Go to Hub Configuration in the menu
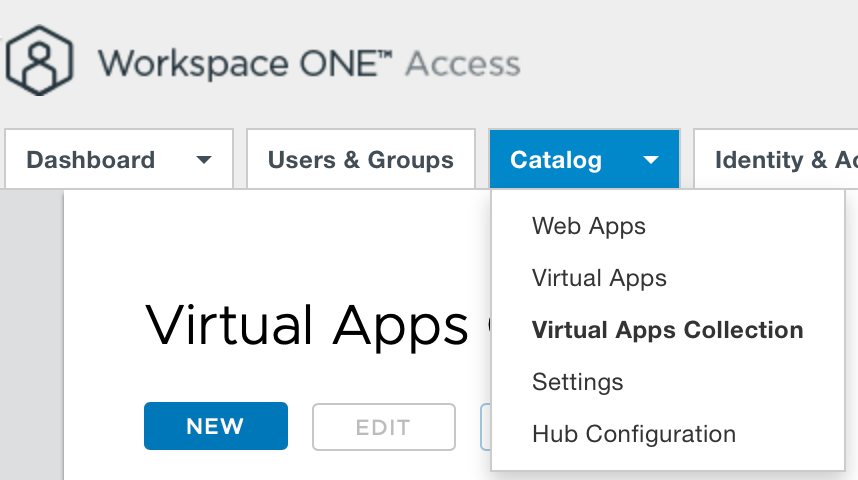The height and width of the screenshot is (480, 858). click(x=634, y=434)
